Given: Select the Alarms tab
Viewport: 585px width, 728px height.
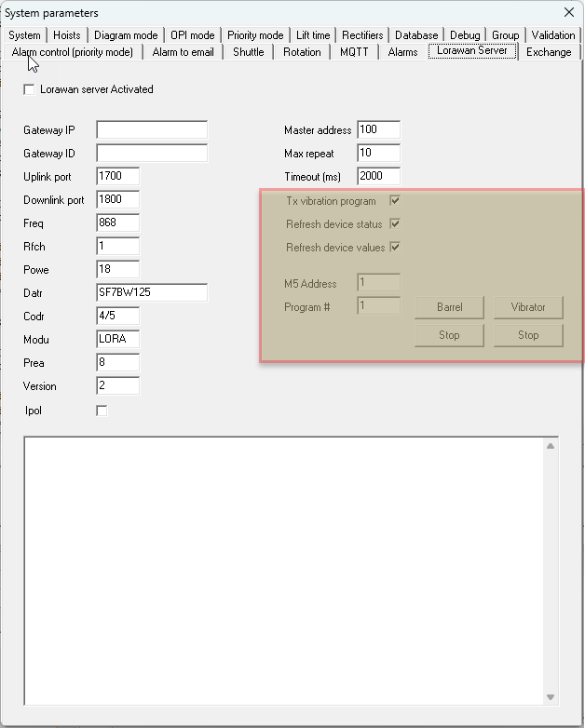Looking at the screenshot, I should click(402, 52).
